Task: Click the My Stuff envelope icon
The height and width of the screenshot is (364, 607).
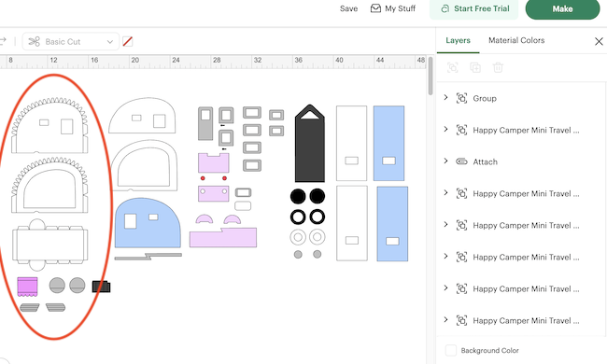Action: coord(375,8)
